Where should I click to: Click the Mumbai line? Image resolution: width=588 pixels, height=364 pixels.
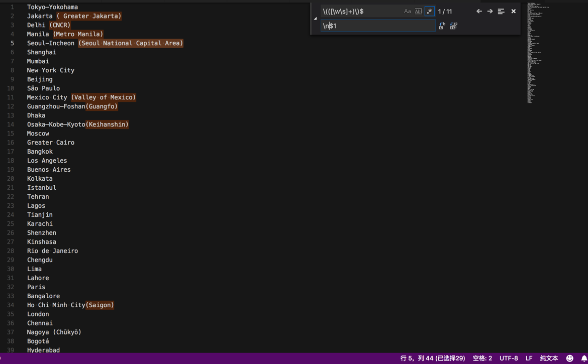tap(38, 61)
